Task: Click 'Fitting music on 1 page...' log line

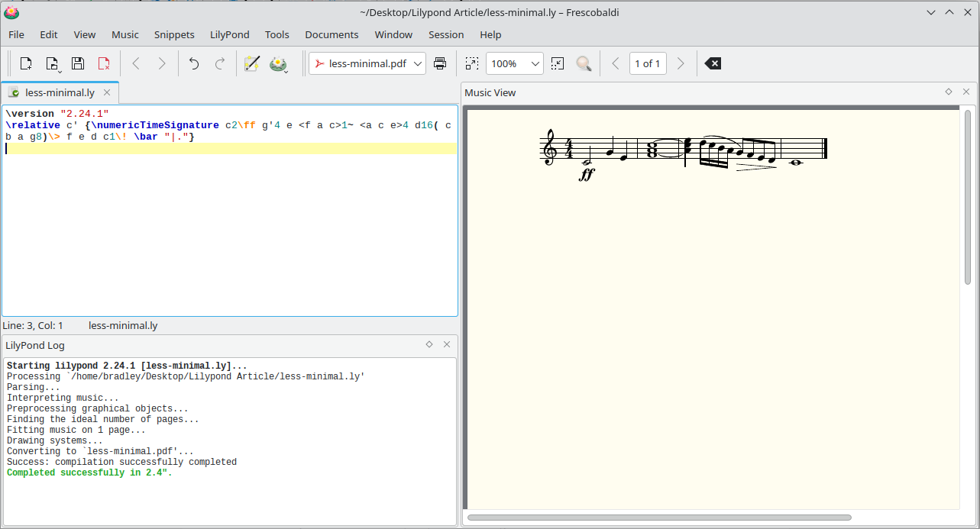Action: (x=76, y=430)
